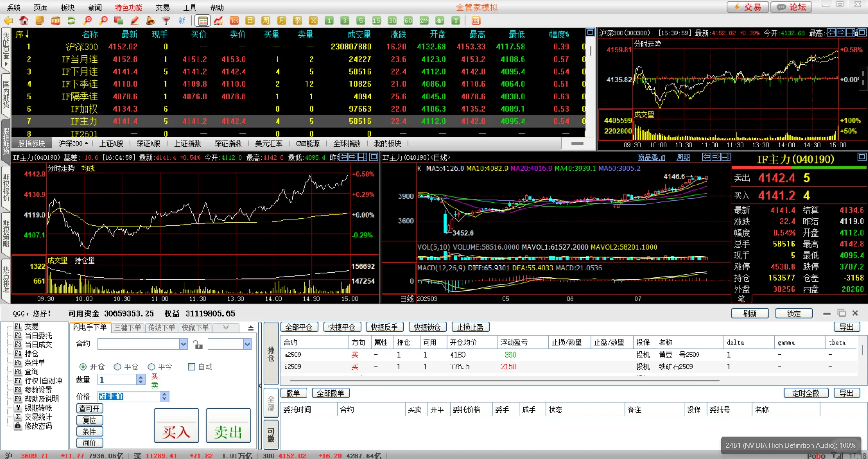Switch to the 全球指数 sector tab
The width and height of the screenshot is (868, 459).
(347, 143)
